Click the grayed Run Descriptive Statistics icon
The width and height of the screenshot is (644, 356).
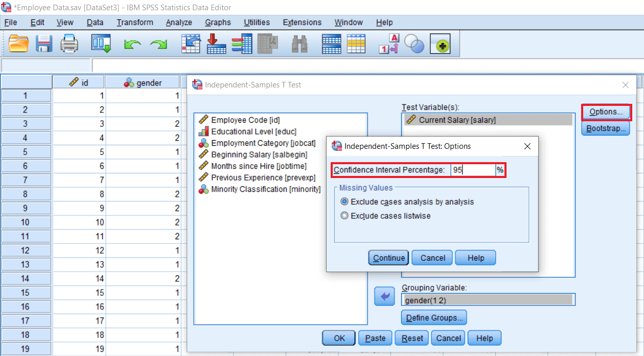click(267, 44)
